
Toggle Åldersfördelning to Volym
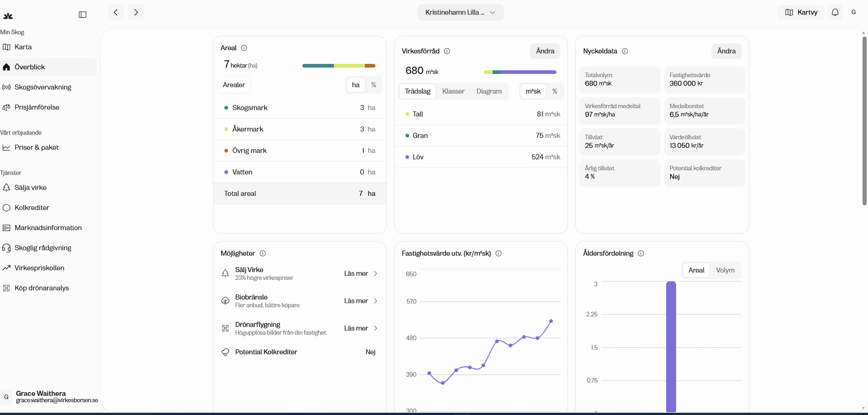coord(725,270)
